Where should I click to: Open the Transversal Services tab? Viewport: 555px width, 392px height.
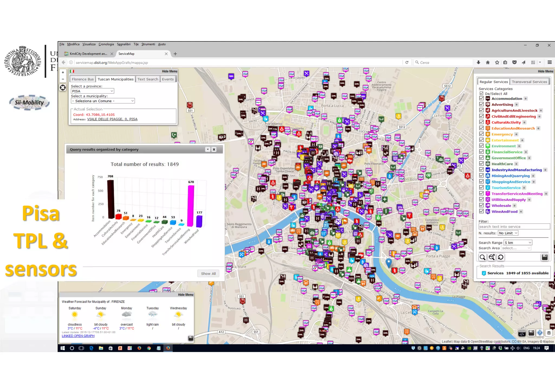coord(529,82)
